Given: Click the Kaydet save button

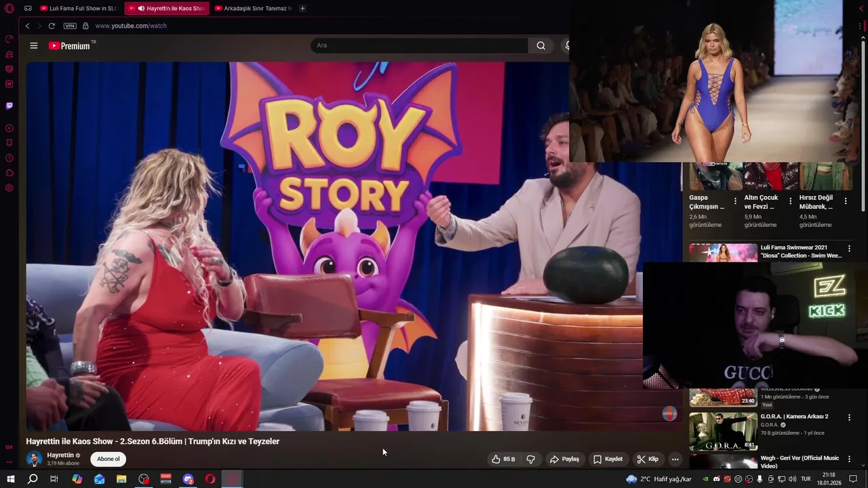Looking at the screenshot, I should [608, 459].
